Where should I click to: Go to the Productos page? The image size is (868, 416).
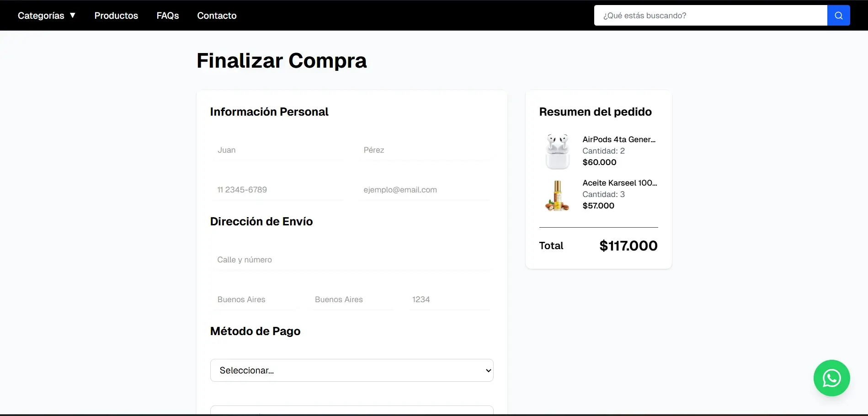pyautogui.click(x=116, y=15)
